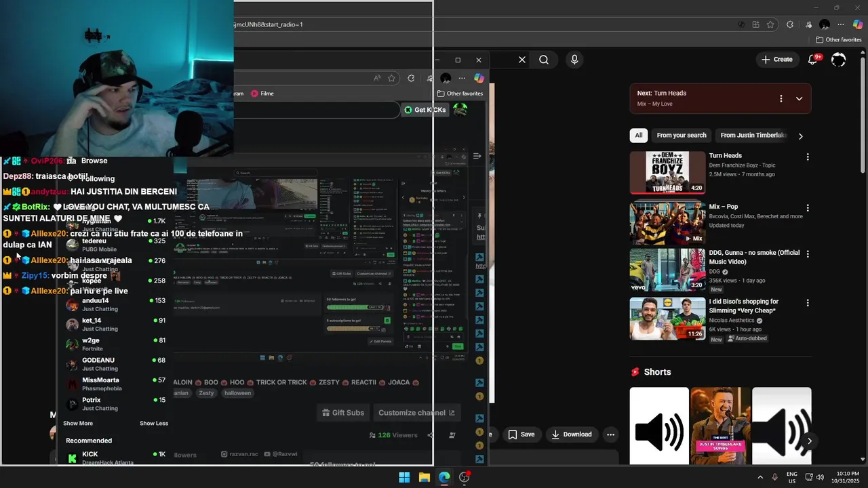Image resolution: width=868 pixels, height=488 pixels.
Task: Clear the YouTube search box with X
Action: click(x=522, y=60)
